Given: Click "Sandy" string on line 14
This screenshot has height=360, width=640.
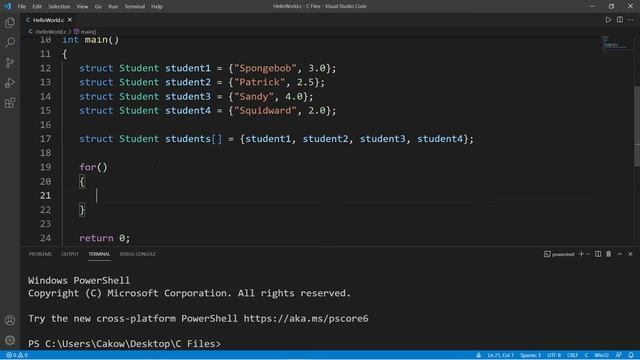Looking at the screenshot, I should pyautogui.click(x=254, y=96).
